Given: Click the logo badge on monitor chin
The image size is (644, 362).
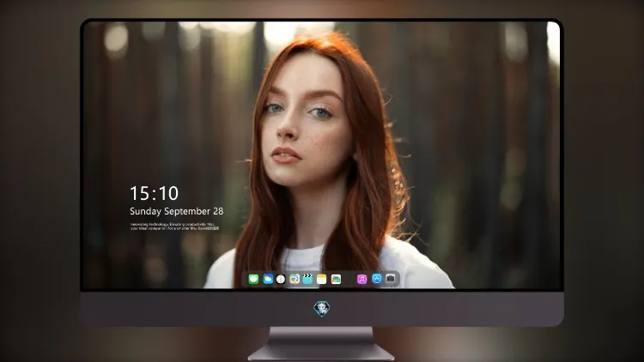Looking at the screenshot, I should coord(322,309).
